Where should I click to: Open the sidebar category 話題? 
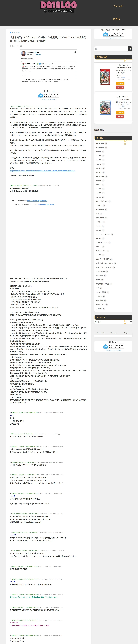pos(97,213)
